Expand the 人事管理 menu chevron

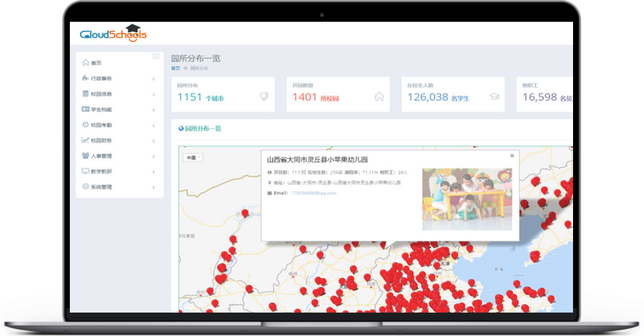pos(153,157)
